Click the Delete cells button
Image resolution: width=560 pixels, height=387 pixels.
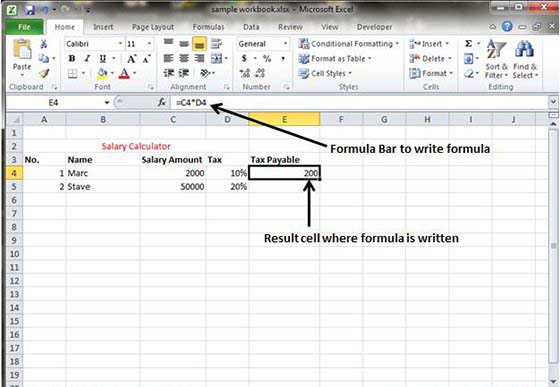[430, 59]
